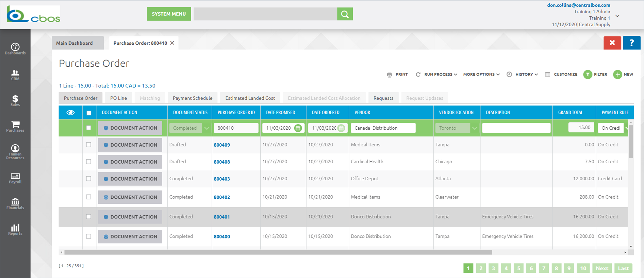Image resolution: width=644 pixels, height=278 pixels.
Task: Expand the More Options dropdown
Action: click(481, 75)
